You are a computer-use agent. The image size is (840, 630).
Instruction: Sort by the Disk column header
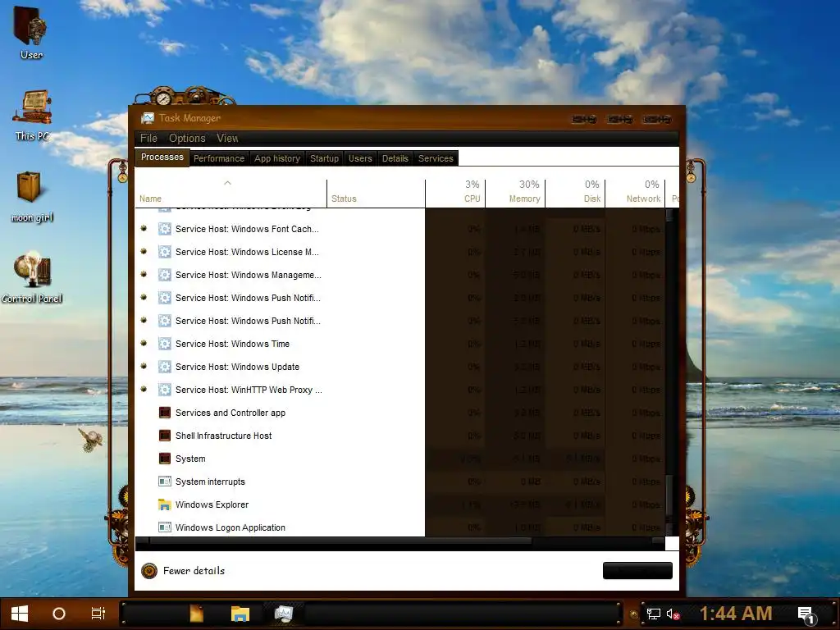click(x=575, y=193)
